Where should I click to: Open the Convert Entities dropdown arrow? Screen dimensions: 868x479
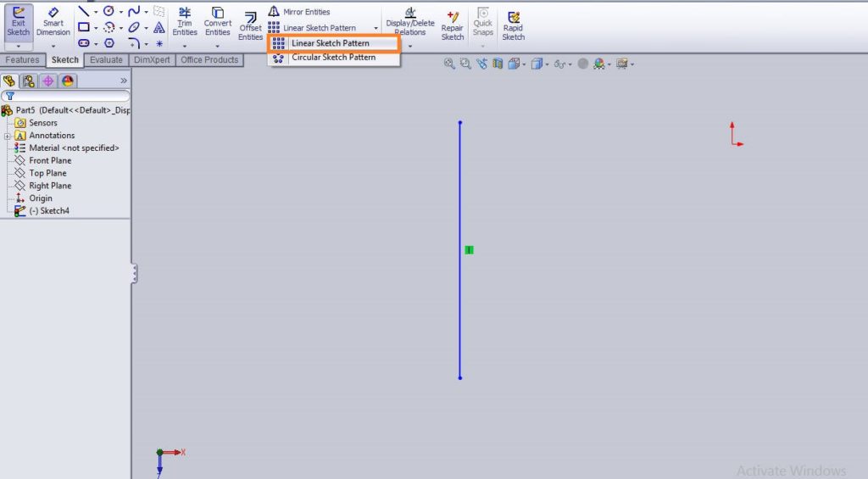click(217, 46)
